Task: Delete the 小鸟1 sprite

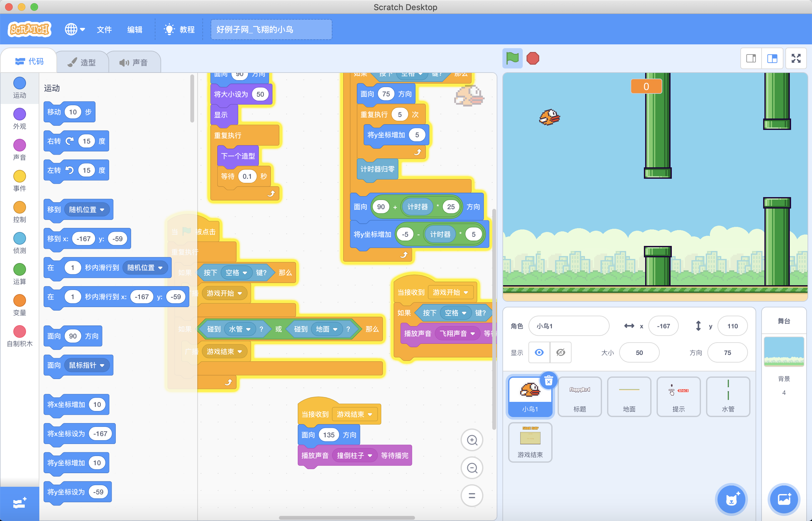Action: (x=548, y=381)
